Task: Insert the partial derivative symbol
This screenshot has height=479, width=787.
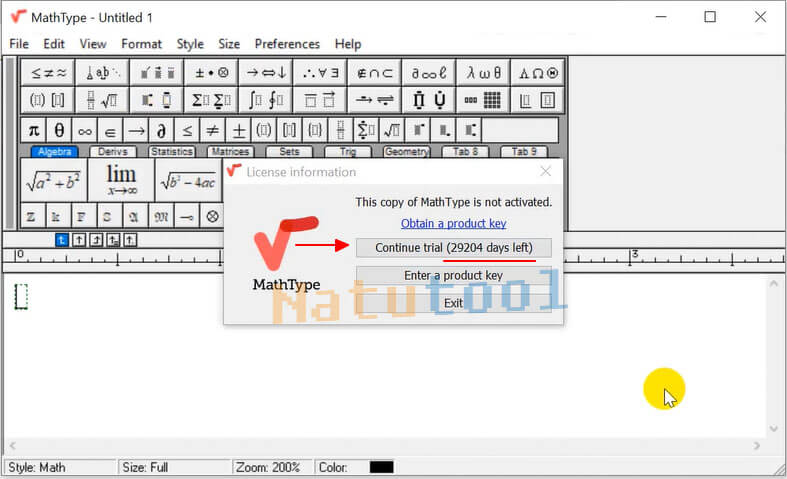Action: pos(162,131)
